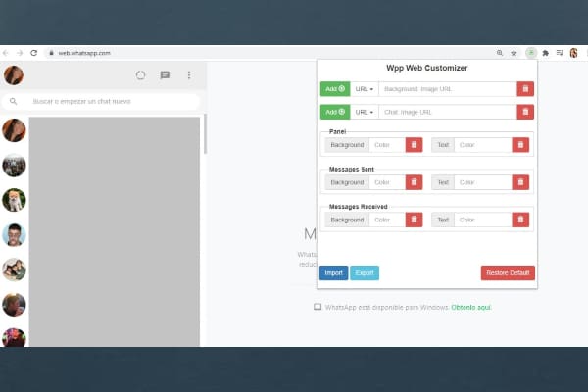Click the 'Wpp Web Customizer' title text
Image resolution: width=588 pixels, height=392 pixels.
point(426,68)
